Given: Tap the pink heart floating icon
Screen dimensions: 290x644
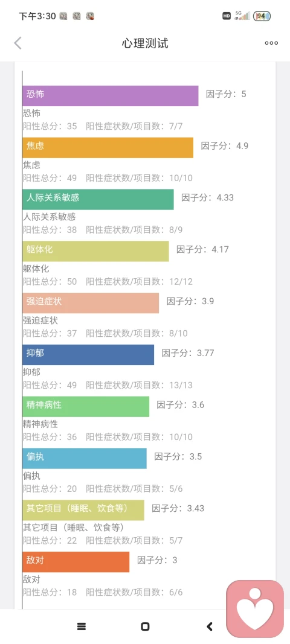Looking at the screenshot, I should 255,608.
